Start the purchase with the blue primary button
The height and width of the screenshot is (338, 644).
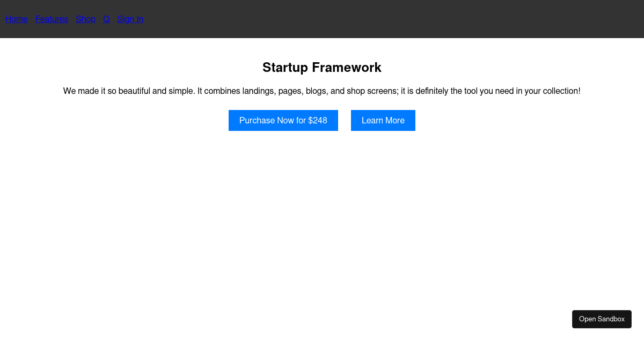[x=283, y=120]
